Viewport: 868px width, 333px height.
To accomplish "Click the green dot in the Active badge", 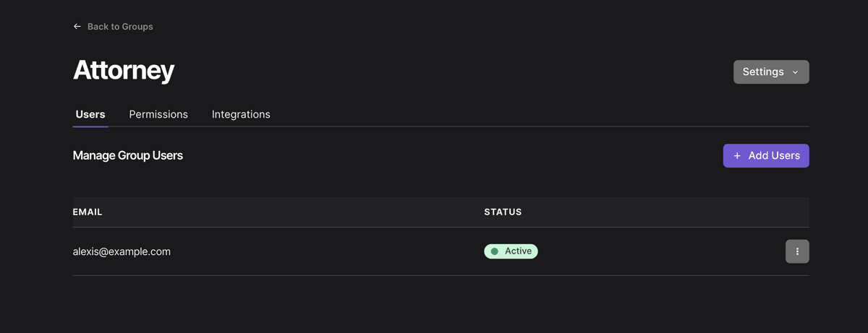I will coord(495,251).
